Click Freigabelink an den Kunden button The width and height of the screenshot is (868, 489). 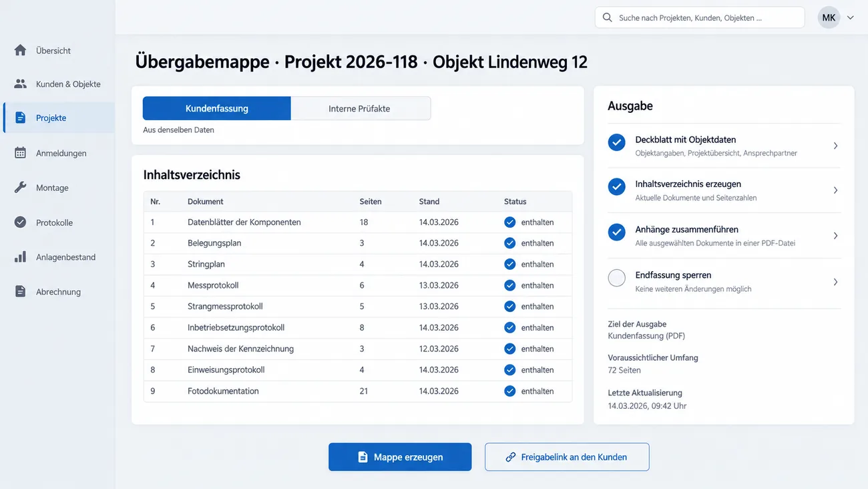point(567,457)
